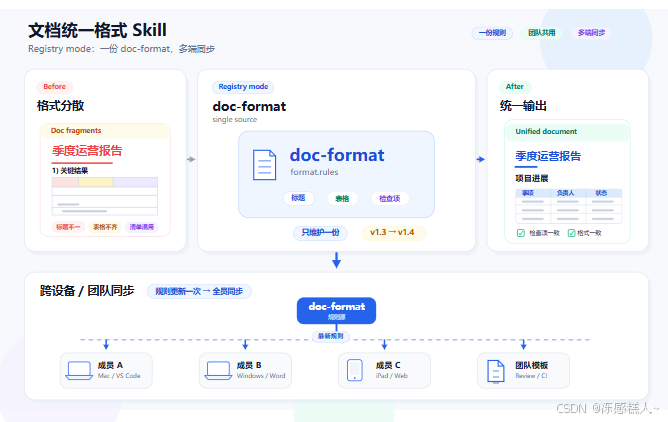
Task: Select the 检查项 chip under format.rules
Action: tap(389, 198)
